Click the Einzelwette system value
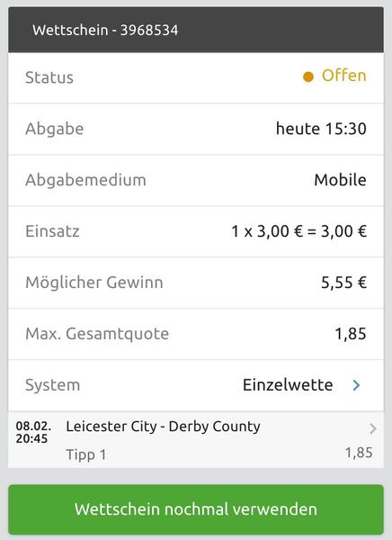Image resolution: width=392 pixels, height=540 pixels. pyautogui.click(x=288, y=384)
